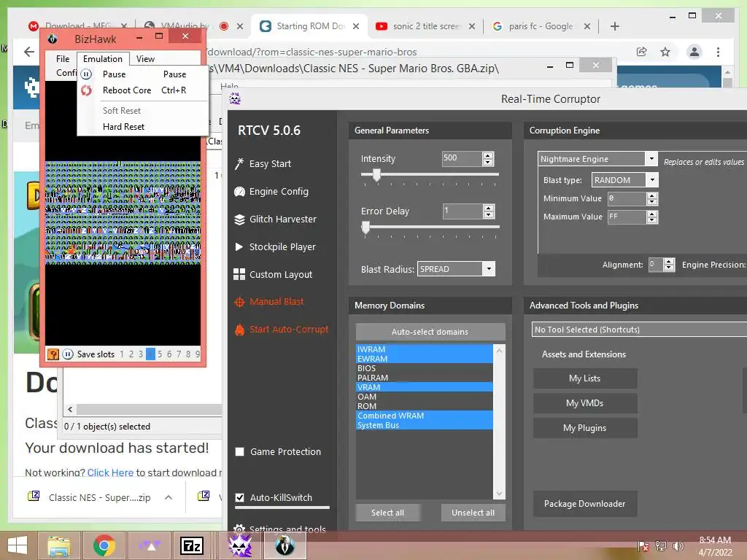Select the OAM memory domain
The image size is (747, 560).
click(425, 397)
